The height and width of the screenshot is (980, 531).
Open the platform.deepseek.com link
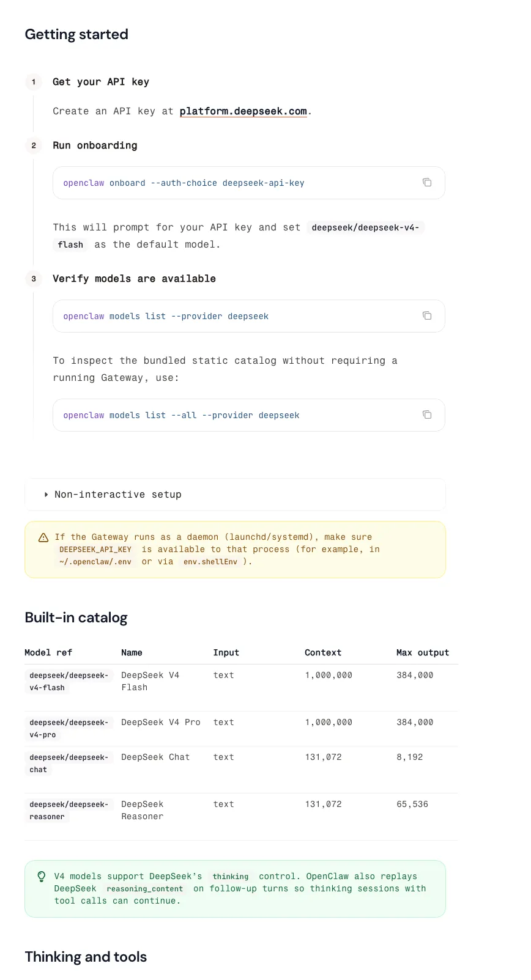243,111
